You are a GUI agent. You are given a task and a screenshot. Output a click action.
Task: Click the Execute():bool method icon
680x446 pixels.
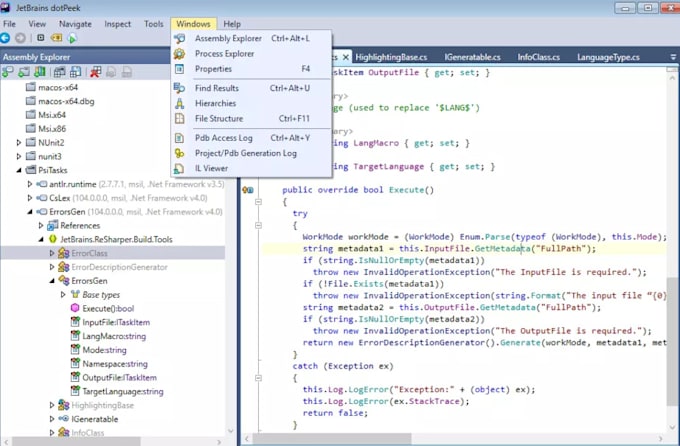(75, 309)
